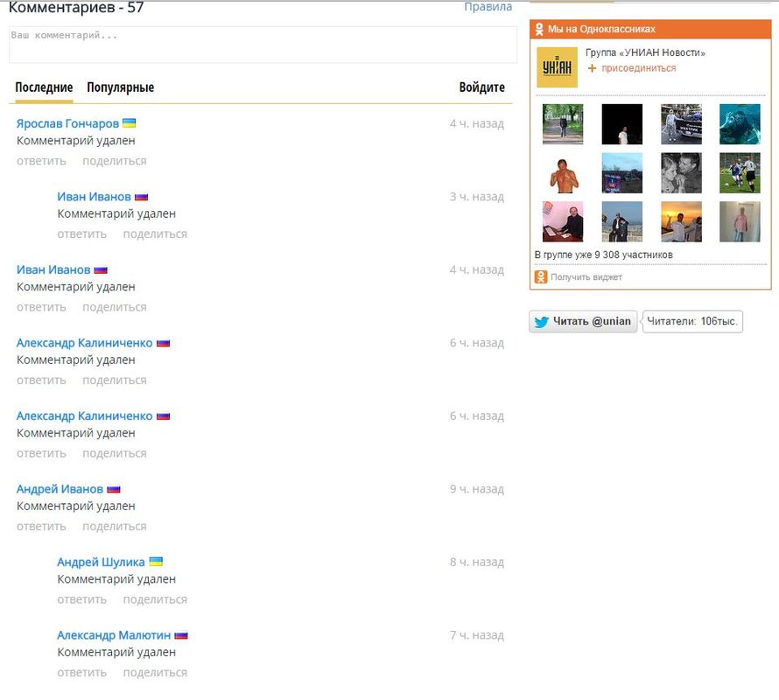This screenshot has width=779, height=700.
Task: Click the UNIAN group logo image
Action: point(557,66)
